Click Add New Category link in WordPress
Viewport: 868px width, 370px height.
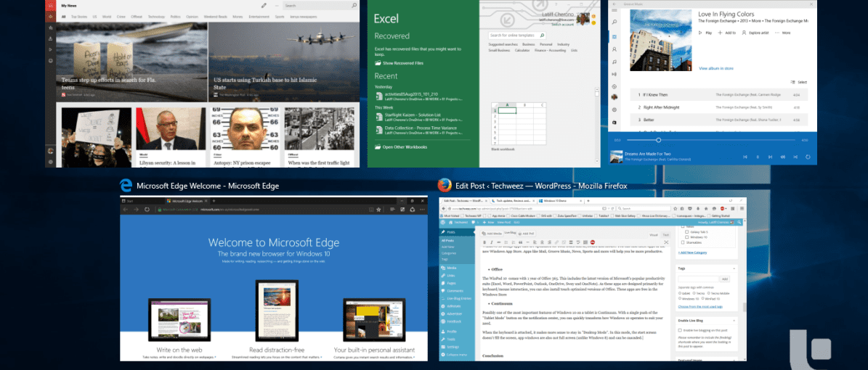(693, 252)
